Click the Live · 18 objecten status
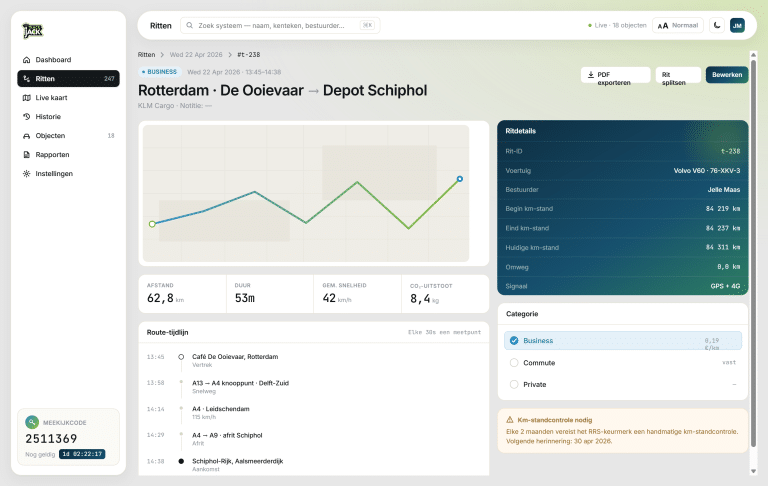This screenshot has width=768, height=486. (x=617, y=25)
